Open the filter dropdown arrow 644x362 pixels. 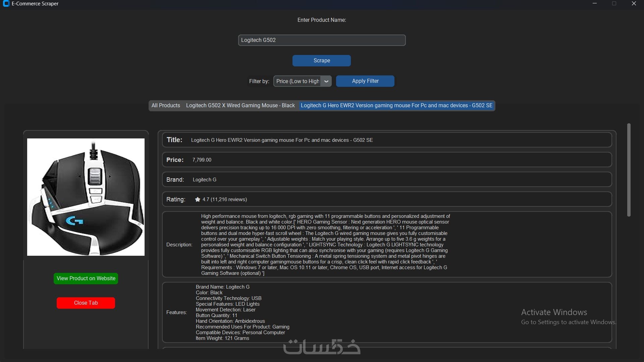[x=326, y=81]
